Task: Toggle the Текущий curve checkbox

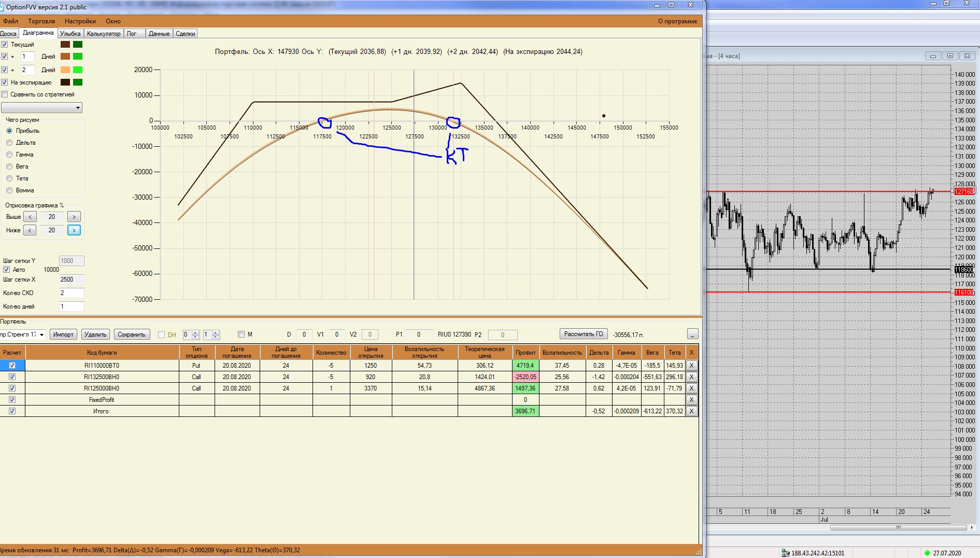Action: pyautogui.click(x=5, y=45)
